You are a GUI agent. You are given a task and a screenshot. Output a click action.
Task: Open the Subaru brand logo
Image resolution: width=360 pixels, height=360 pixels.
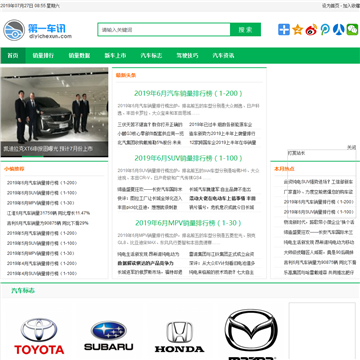tap(109, 336)
